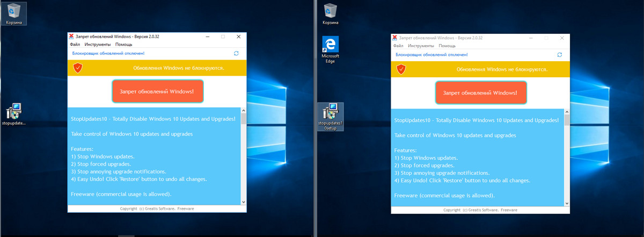Click scrollbar up arrow in left window
The width and height of the screenshot is (644, 237).
click(x=243, y=110)
